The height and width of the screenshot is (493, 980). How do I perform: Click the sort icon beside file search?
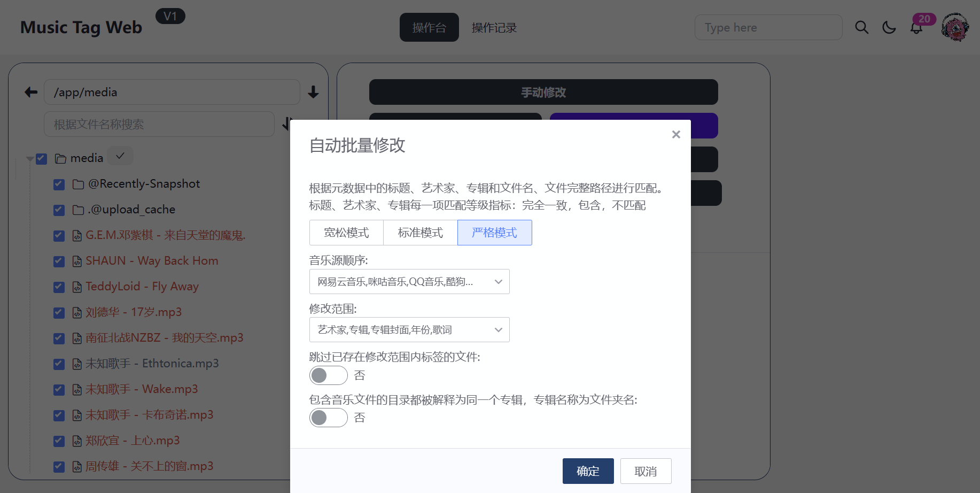tap(287, 124)
